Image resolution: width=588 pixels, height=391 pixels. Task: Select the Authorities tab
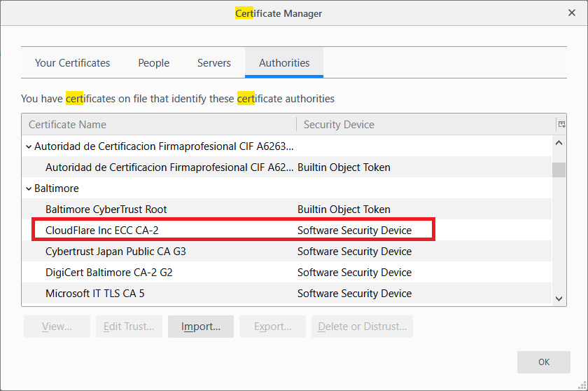click(284, 63)
